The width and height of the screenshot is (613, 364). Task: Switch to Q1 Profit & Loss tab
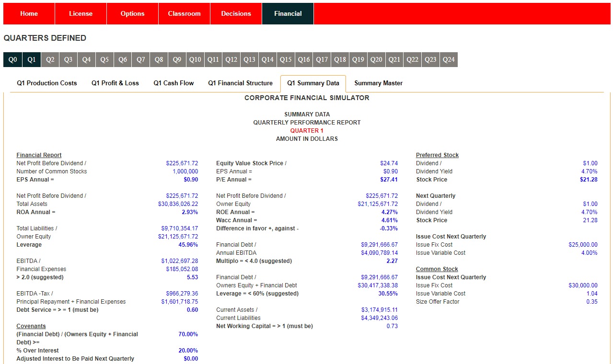(x=115, y=83)
